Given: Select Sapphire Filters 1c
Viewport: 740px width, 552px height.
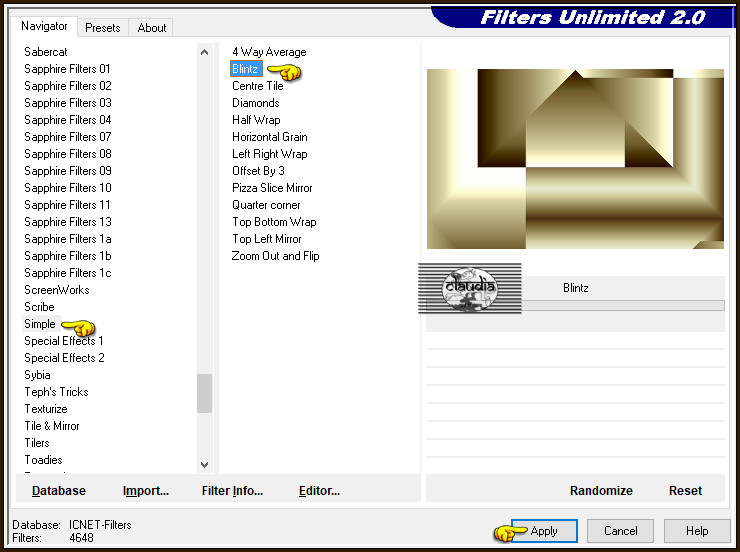Looking at the screenshot, I should (67, 273).
